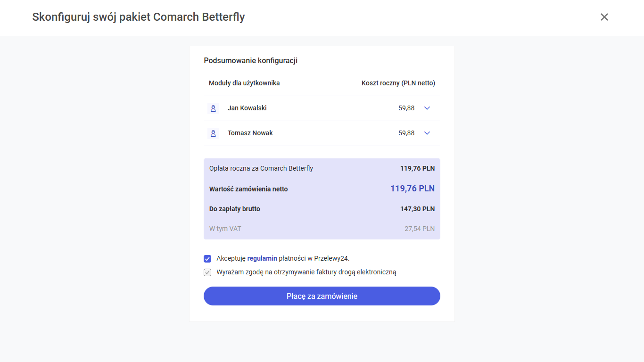This screenshot has height=362, width=644.
Task: Click the Moduły dla użytkownika column header
Action: point(244,83)
